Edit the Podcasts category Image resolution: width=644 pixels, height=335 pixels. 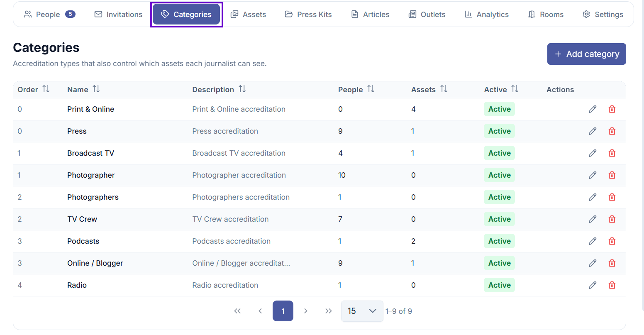[593, 241]
